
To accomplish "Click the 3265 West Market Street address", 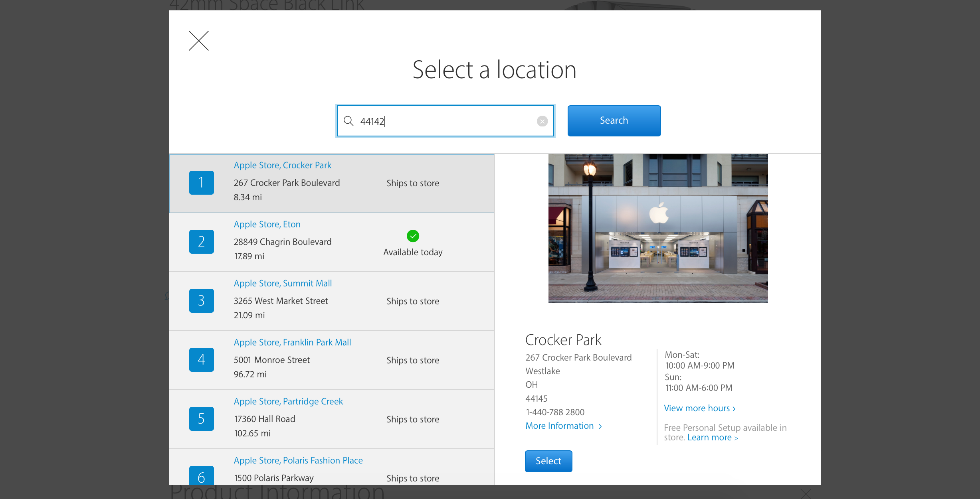I will click(281, 301).
